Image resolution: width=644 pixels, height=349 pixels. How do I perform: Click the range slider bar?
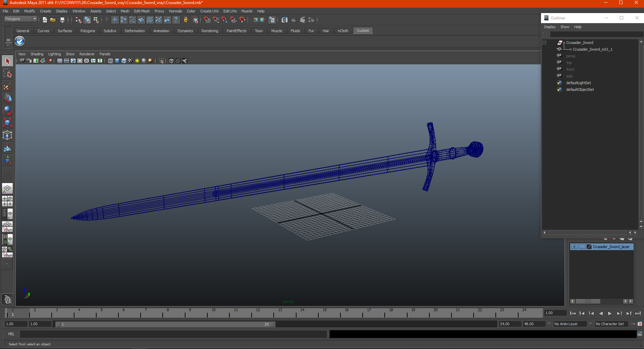coord(165,324)
